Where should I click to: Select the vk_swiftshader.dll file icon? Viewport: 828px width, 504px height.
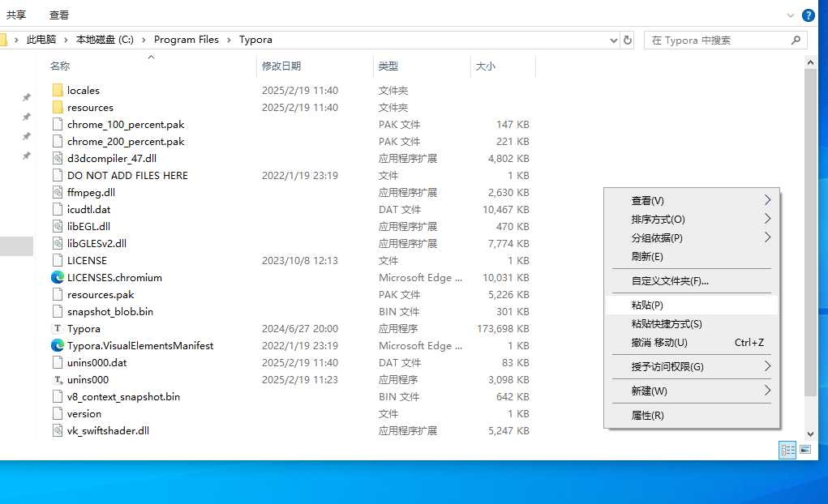coord(58,430)
